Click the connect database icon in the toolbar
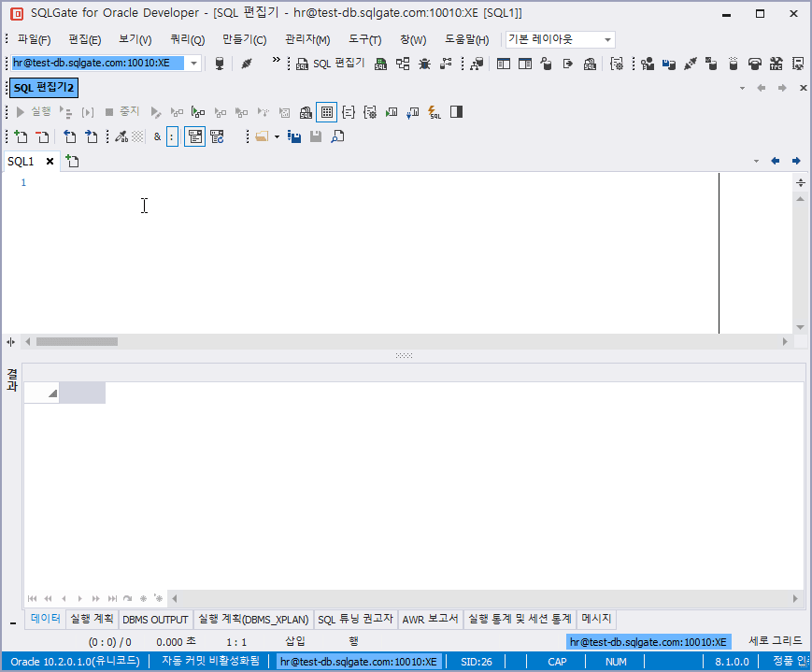This screenshot has width=812, height=672. (220, 64)
